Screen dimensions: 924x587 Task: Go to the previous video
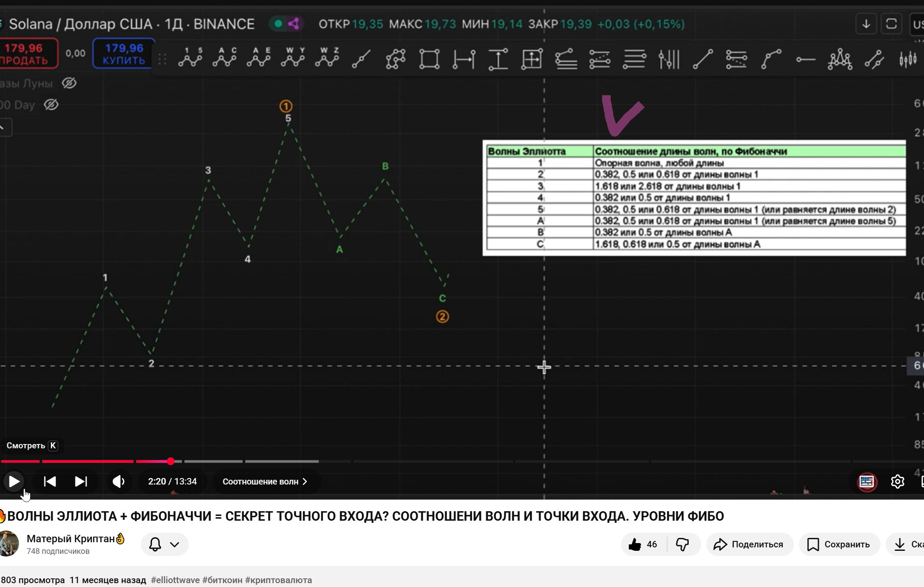point(50,481)
